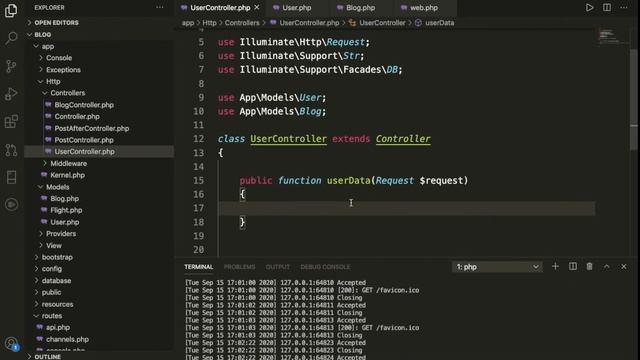Viewport: 640px width, 360px height.
Task: Switch to the web.php tab
Action: click(x=424, y=7)
